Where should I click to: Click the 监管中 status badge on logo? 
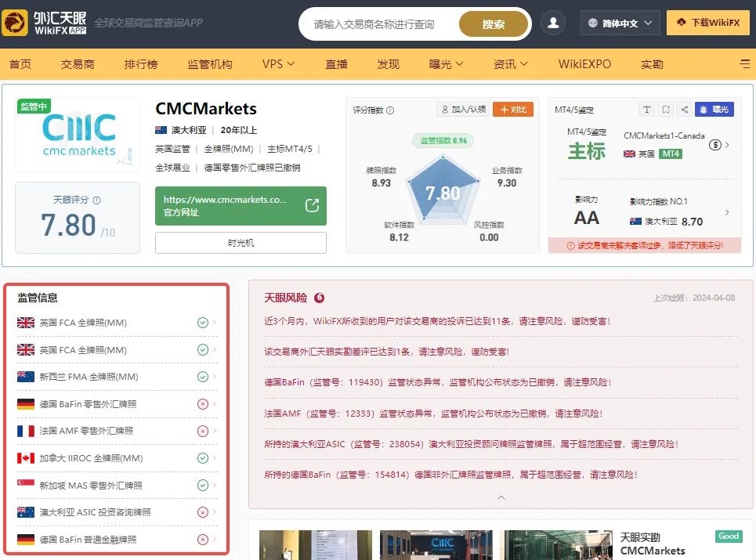click(x=33, y=106)
